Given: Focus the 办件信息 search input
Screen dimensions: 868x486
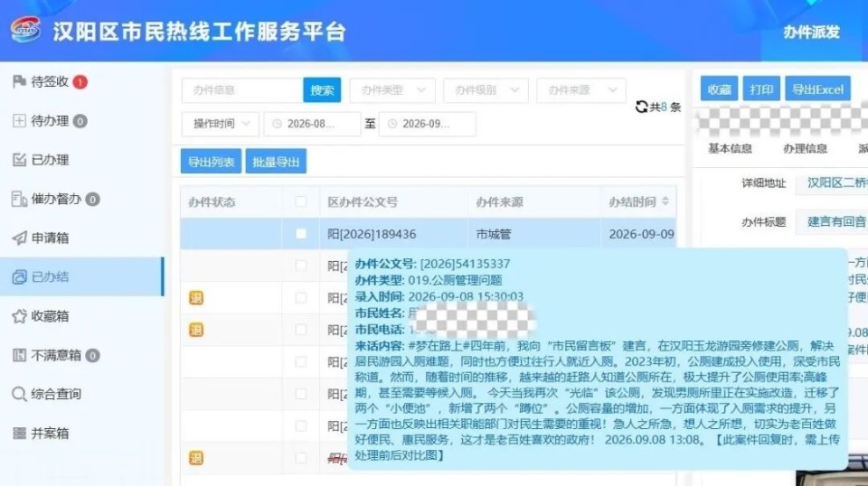Looking at the screenshot, I should click(242, 90).
